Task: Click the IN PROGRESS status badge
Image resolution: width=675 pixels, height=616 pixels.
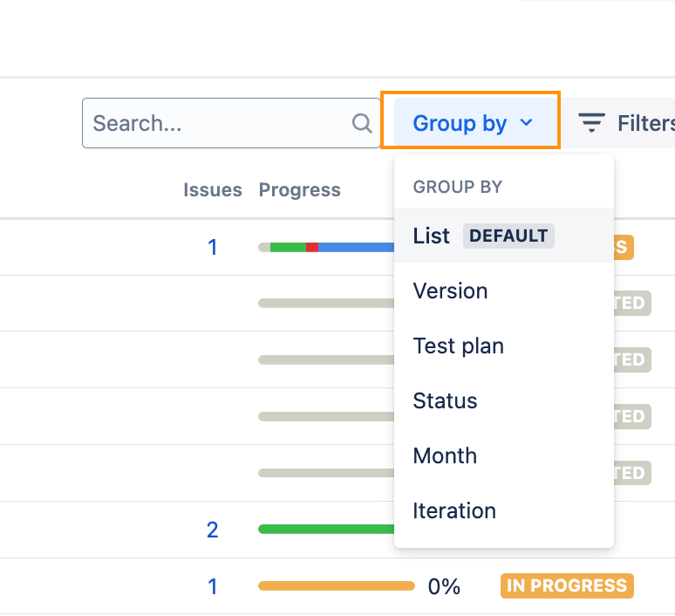Action: (x=567, y=586)
